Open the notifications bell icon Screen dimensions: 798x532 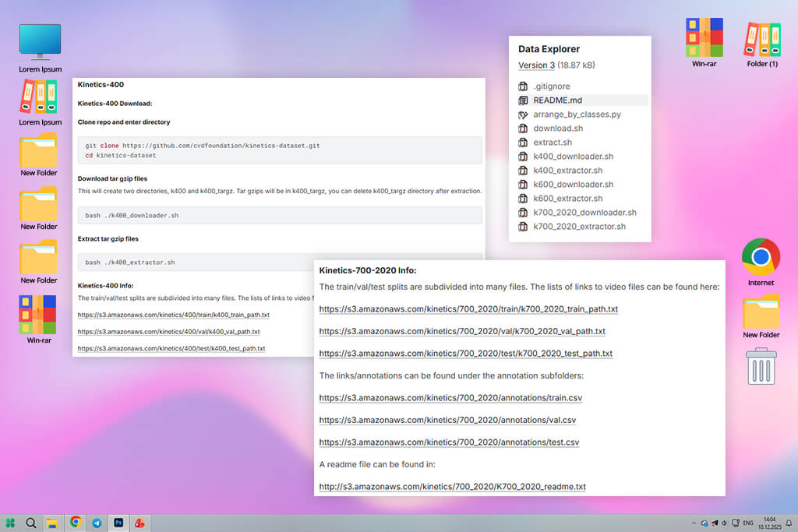coord(789,523)
